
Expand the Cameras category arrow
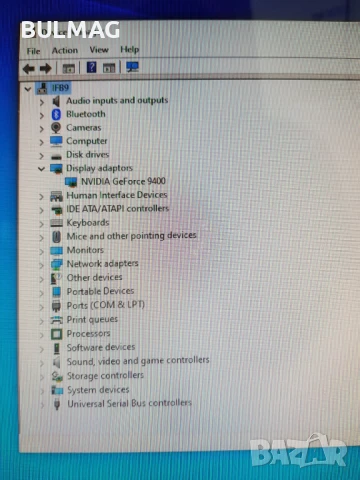42,129
